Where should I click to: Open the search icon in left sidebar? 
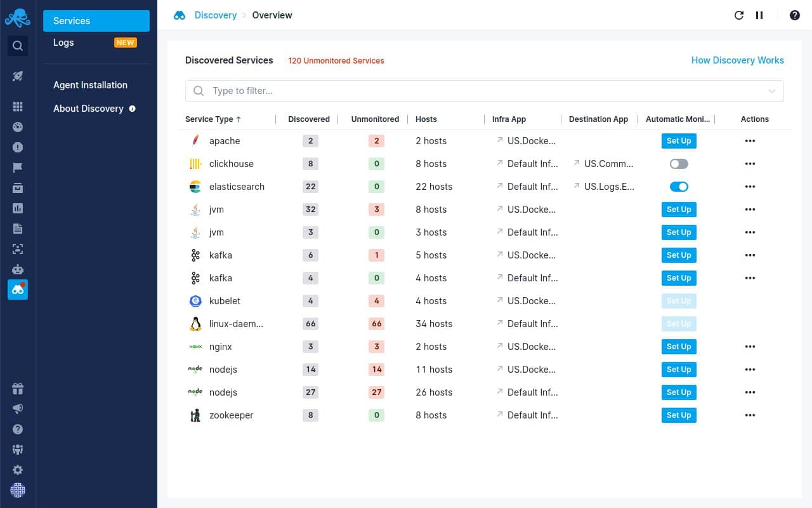tap(18, 46)
